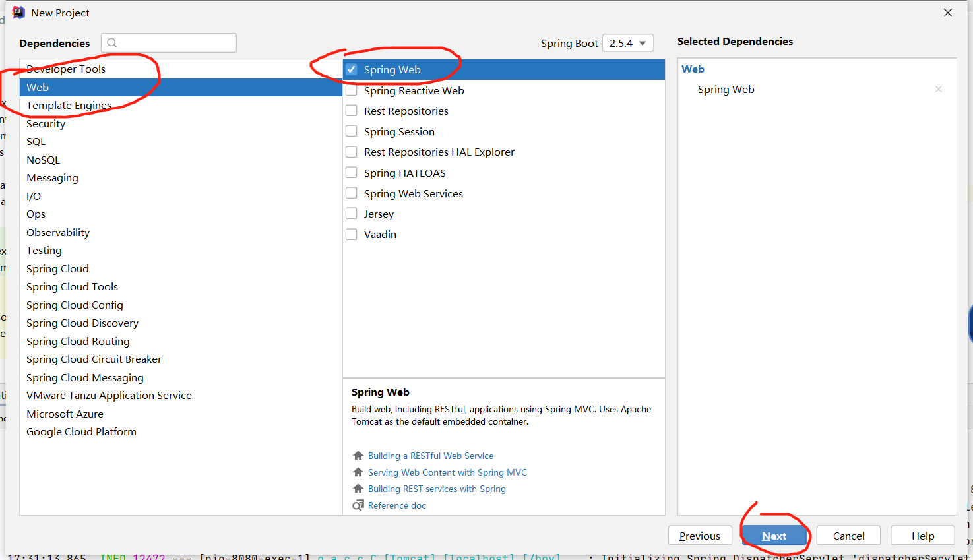The image size is (973, 560).
Task: Close the New Project dialog
Action: point(948,13)
